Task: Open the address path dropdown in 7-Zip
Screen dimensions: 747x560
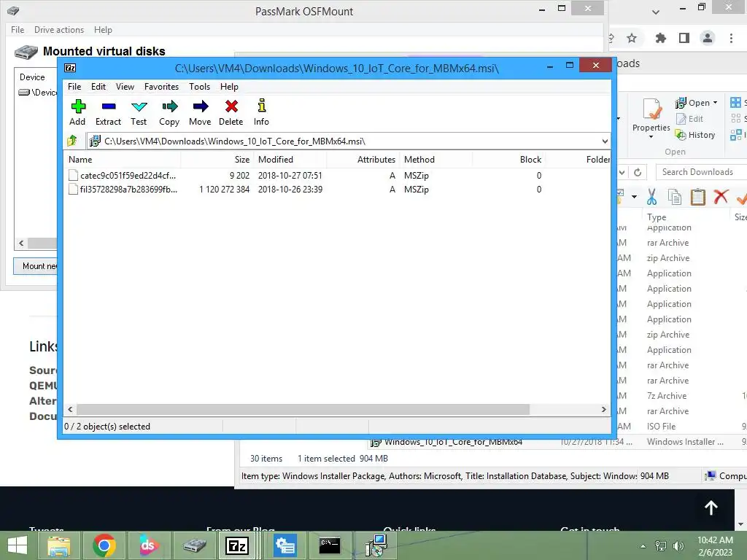Action: tap(605, 141)
